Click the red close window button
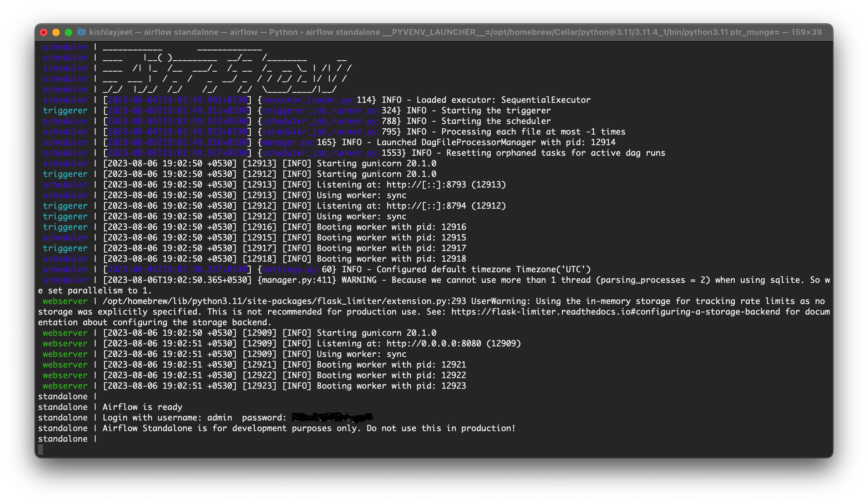This screenshot has width=868, height=504. tap(44, 32)
